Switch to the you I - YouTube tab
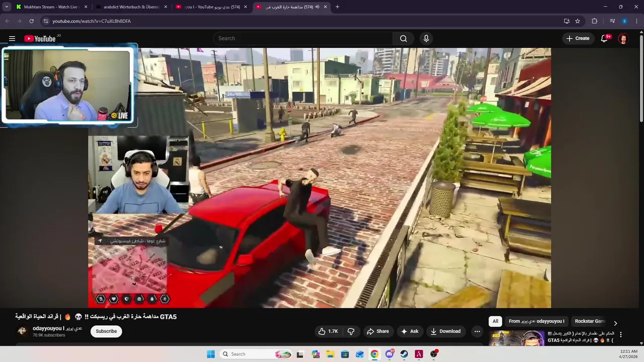644x362 pixels. 211,7
